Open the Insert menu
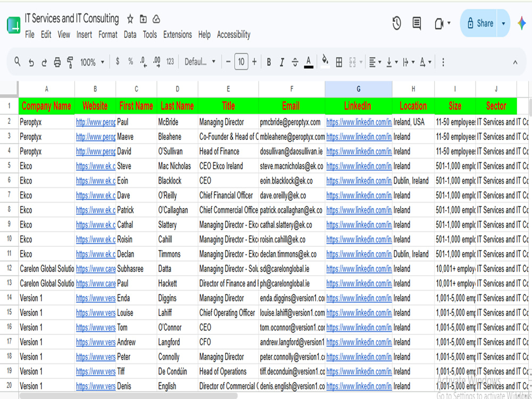Viewport: 532px width, 399px height. pos(84,35)
